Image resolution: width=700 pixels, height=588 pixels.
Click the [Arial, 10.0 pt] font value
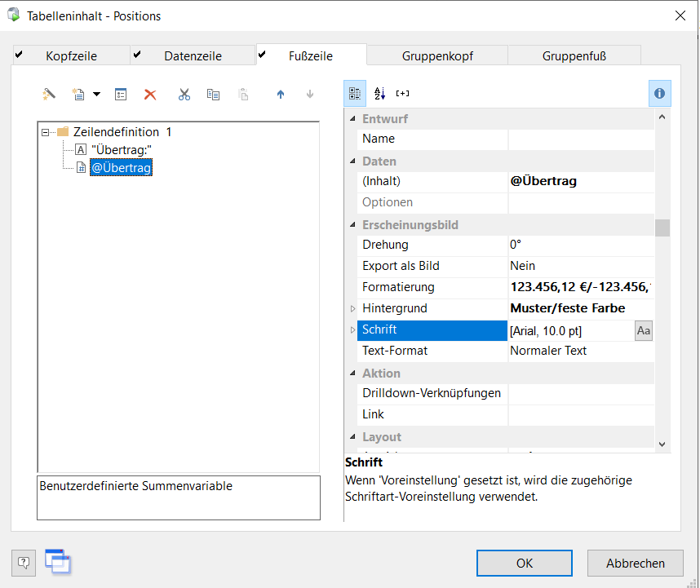pos(571,331)
